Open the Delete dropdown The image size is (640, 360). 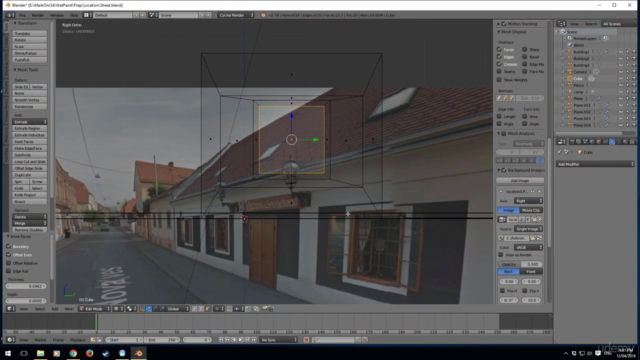[x=30, y=217]
